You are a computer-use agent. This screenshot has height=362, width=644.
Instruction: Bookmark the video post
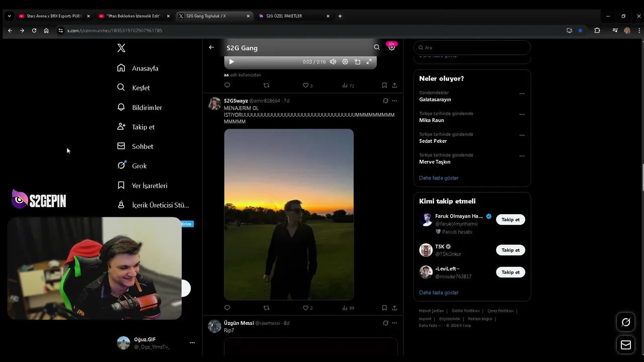tap(384, 85)
